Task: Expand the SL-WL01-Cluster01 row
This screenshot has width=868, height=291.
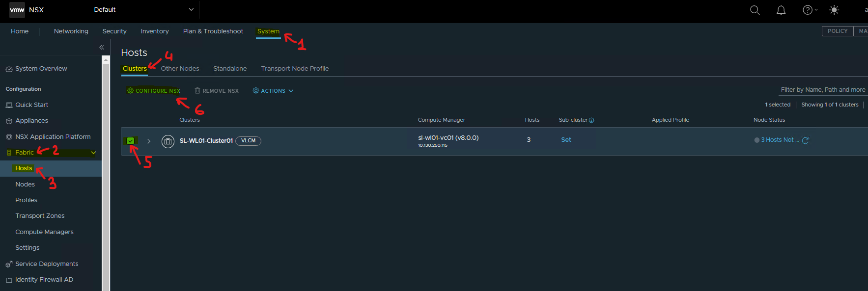Action: coord(149,141)
